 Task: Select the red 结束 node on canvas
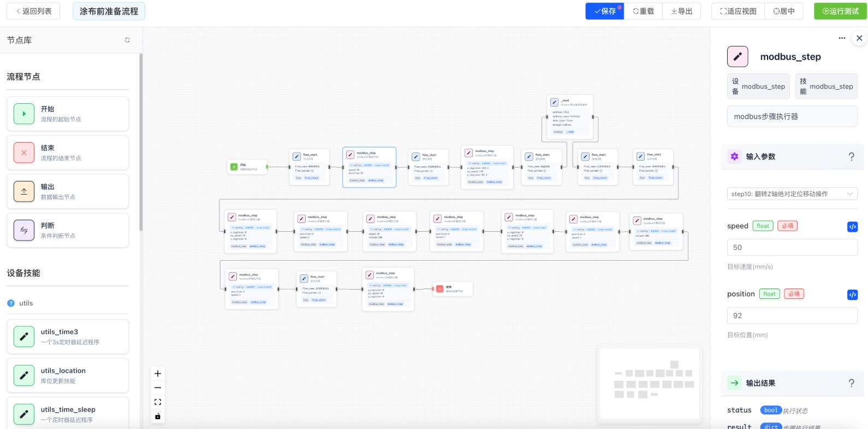[453, 289]
